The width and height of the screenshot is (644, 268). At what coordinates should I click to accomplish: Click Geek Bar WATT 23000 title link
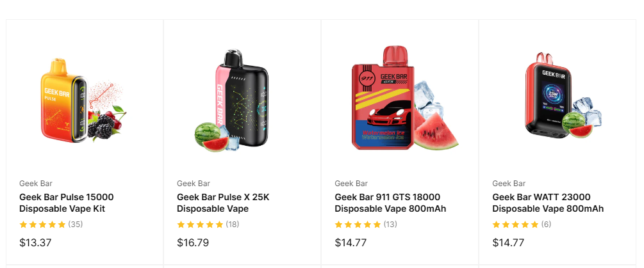pyautogui.click(x=548, y=203)
